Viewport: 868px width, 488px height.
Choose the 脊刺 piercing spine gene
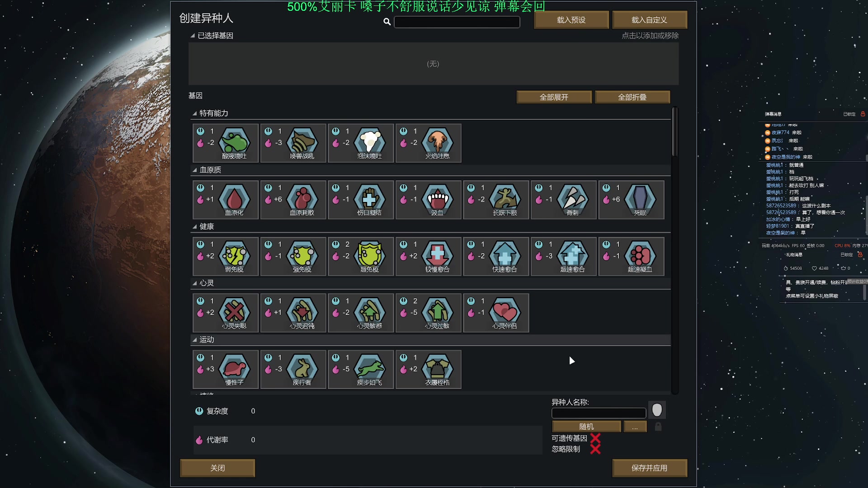click(564, 200)
